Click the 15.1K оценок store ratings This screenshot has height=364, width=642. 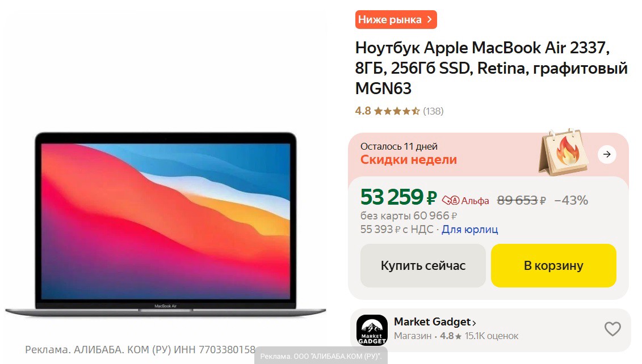point(492,336)
